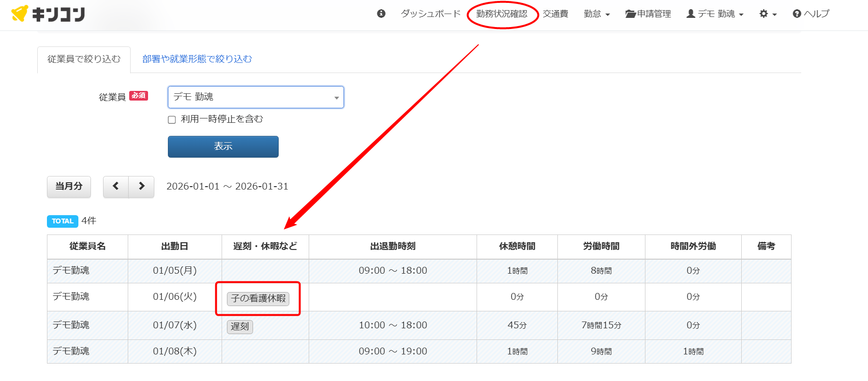Click date cell 01/08(木)
This screenshot has height=381, width=868.
pyautogui.click(x=175, y=352)
